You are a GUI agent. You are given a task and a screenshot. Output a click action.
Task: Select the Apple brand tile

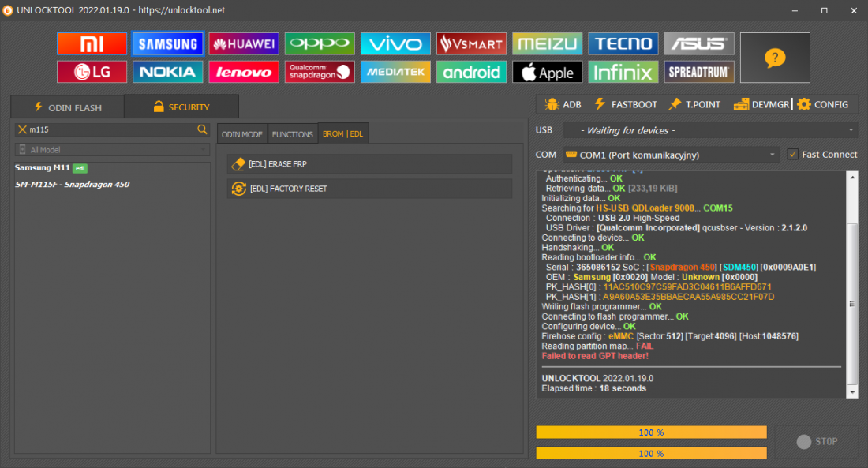pyautogui.click(x=547, y=72)
